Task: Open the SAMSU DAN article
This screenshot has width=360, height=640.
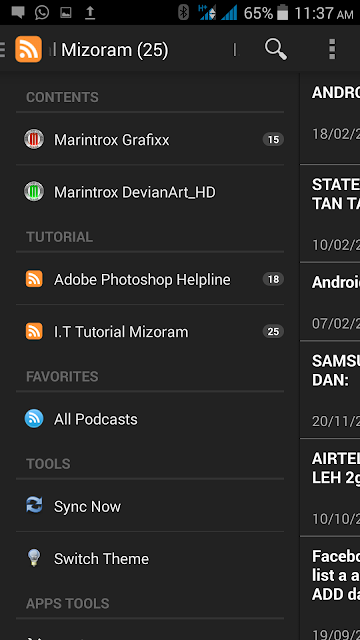Action: 330,390
